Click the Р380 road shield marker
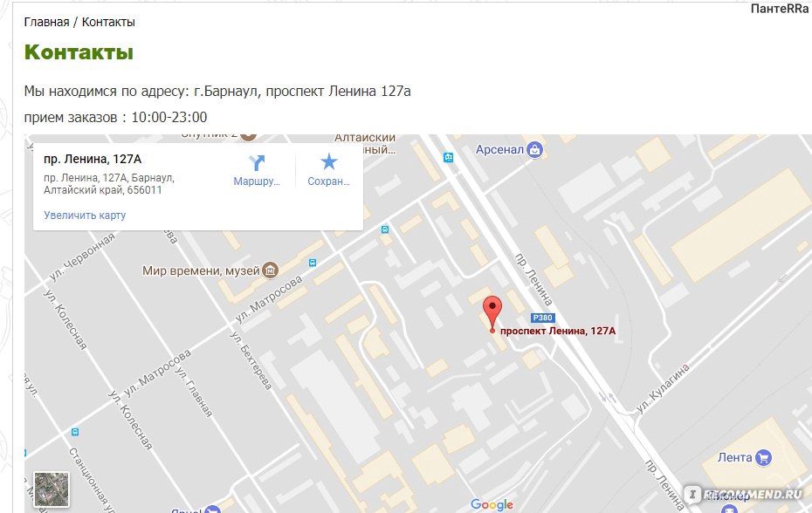 pos(543,318)
